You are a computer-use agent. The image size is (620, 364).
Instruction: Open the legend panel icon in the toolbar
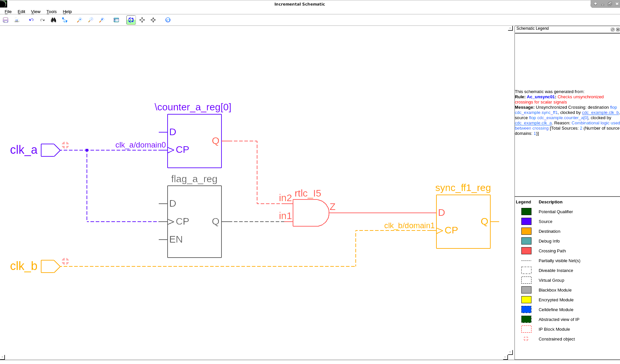(116, 20)
